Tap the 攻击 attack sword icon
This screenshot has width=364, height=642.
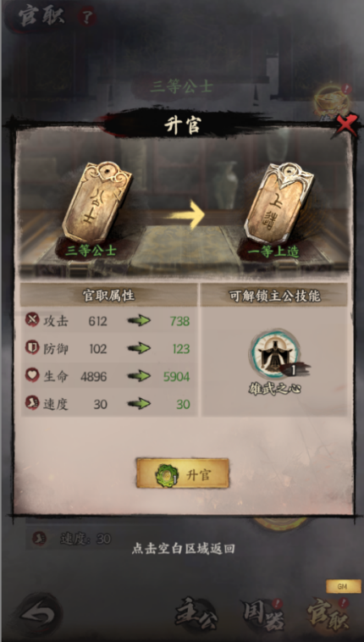(x=32, y=319)
